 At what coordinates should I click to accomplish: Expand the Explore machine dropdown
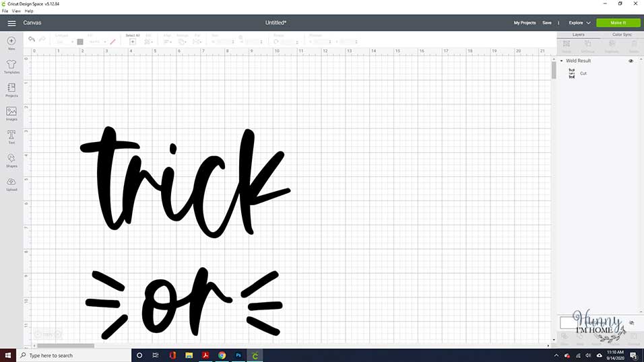point(579,23)
